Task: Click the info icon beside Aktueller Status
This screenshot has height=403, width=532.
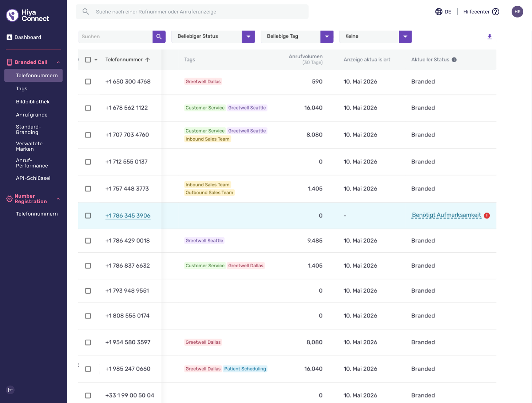Action: point(454,60)
